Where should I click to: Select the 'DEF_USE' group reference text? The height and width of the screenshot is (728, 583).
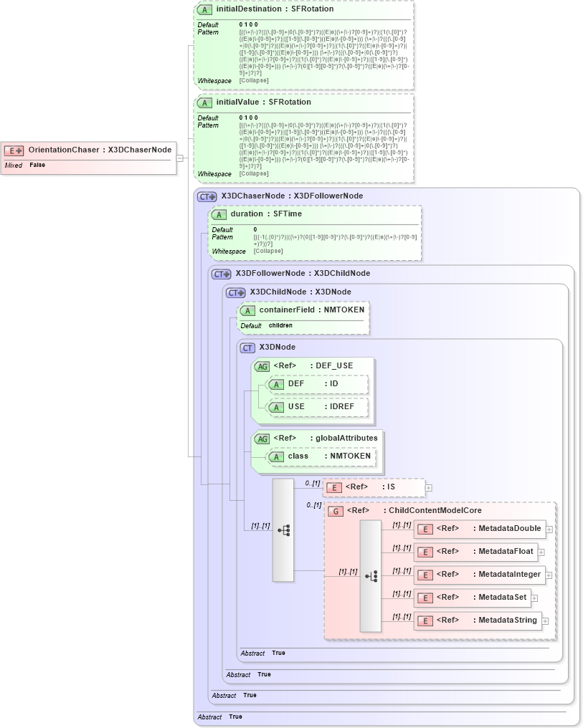(334, 366)
